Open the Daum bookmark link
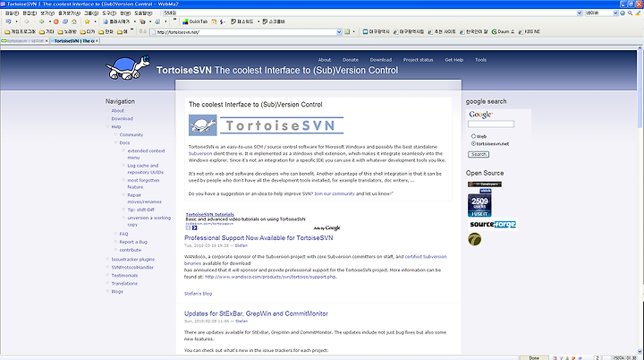The height and width of the screenshot is (360, 644). point(503,31)
